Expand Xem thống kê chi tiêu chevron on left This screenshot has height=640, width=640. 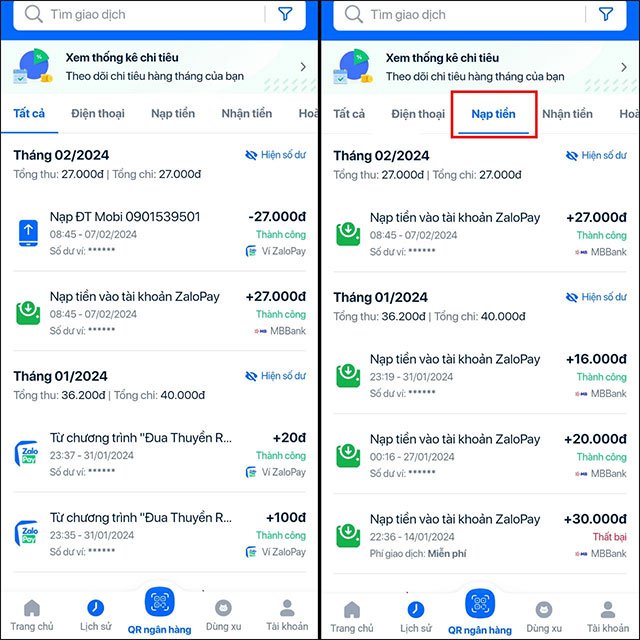pos(303,67)
